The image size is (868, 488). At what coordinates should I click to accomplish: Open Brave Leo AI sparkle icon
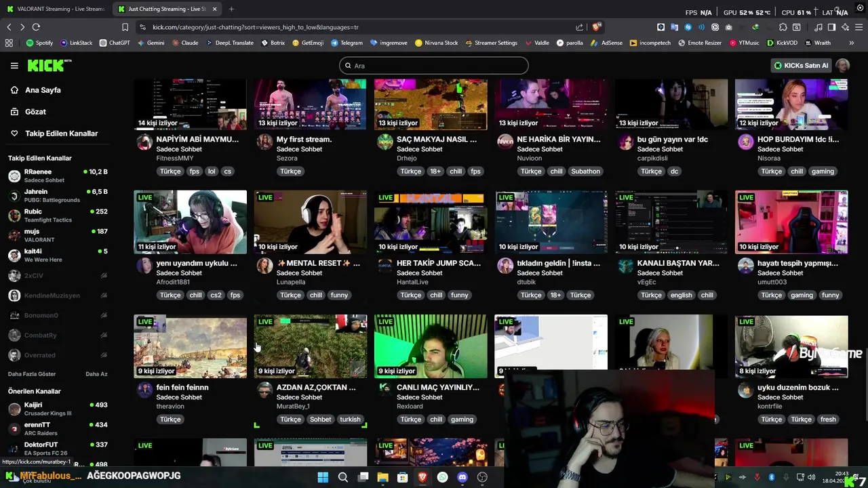tap(845, 27)
